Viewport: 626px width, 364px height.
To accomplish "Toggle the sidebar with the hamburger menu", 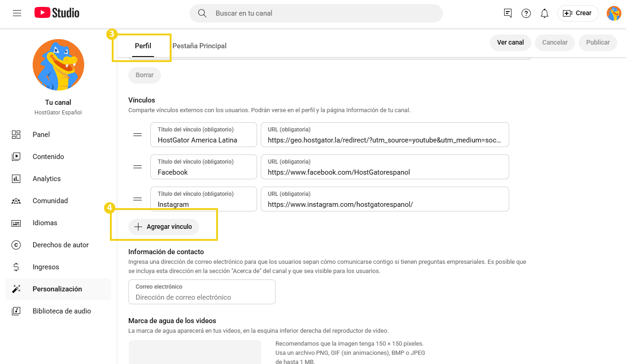I will click(x=17, y=13).
